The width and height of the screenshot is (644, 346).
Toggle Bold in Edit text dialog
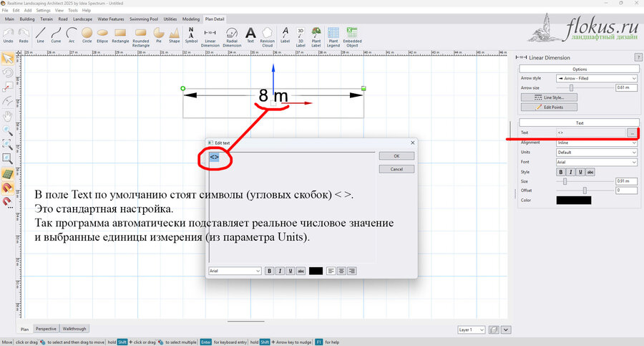[270, 271]
